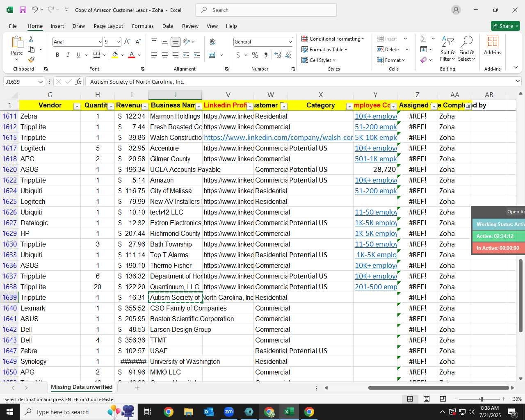This screenshot has width=525, height=420.
Task: Open Conditional Formatting dropdown
Action: tap(333, 39)
